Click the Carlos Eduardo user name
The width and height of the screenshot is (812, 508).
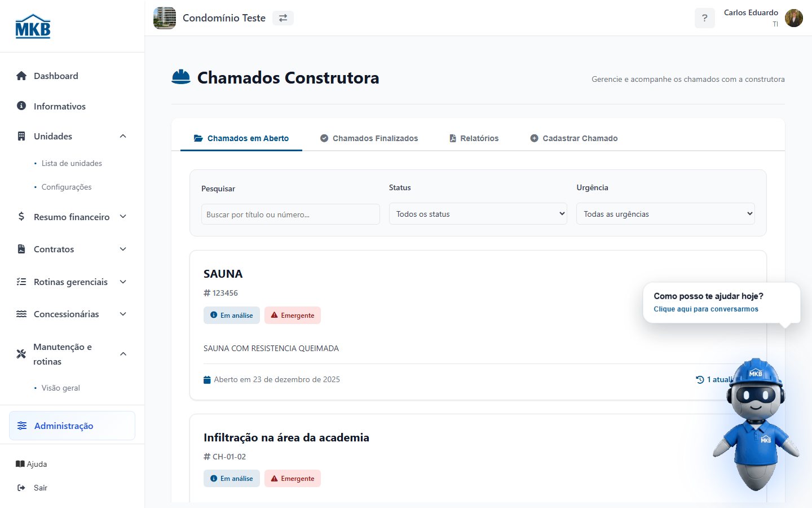(751, 12)
